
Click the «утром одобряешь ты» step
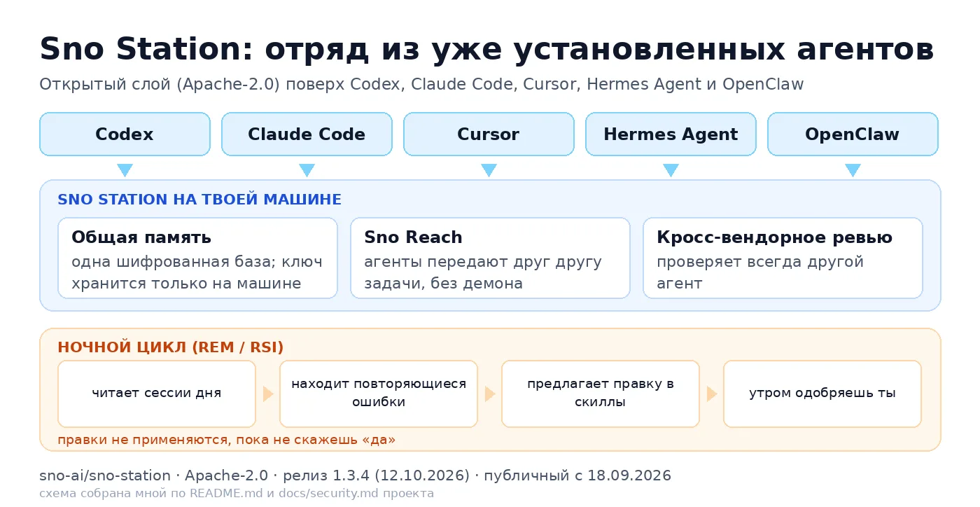tap(822, 394)
